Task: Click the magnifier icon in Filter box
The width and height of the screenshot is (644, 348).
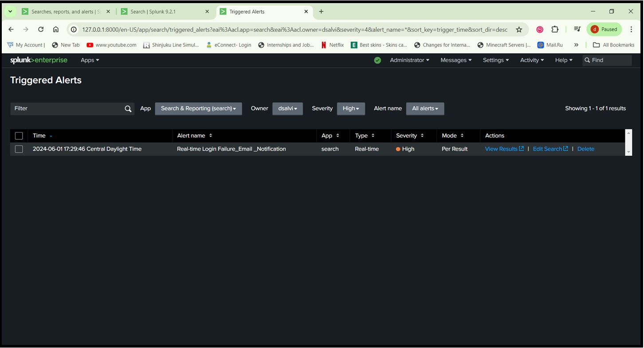Action: tap(128, 109)
